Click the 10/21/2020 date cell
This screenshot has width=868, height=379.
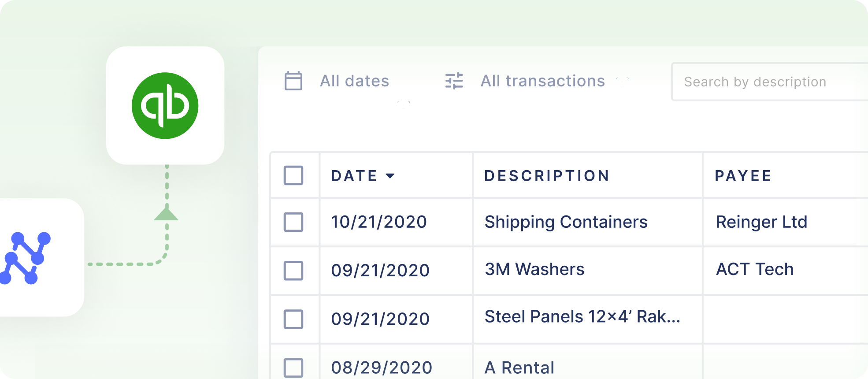379,222
